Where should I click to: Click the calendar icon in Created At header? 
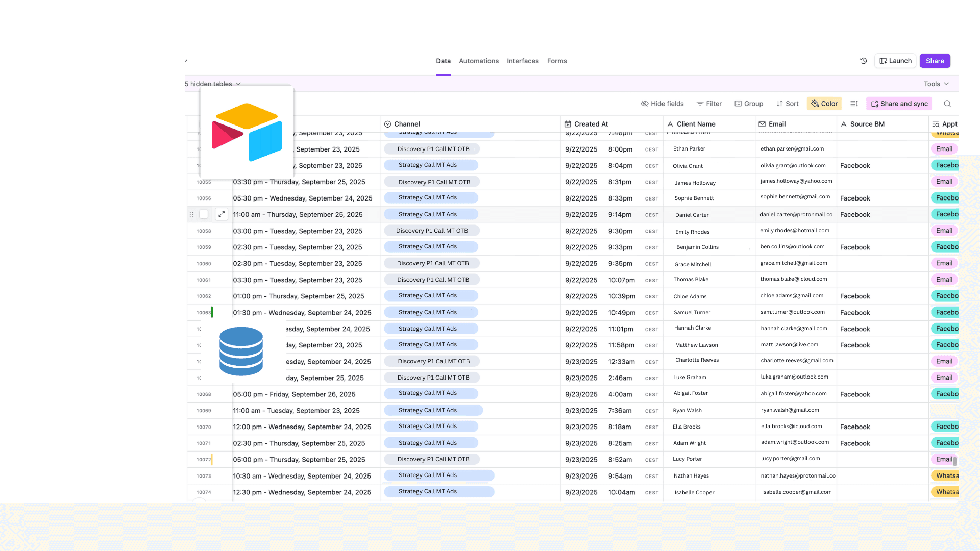click(x=568, y=123)
